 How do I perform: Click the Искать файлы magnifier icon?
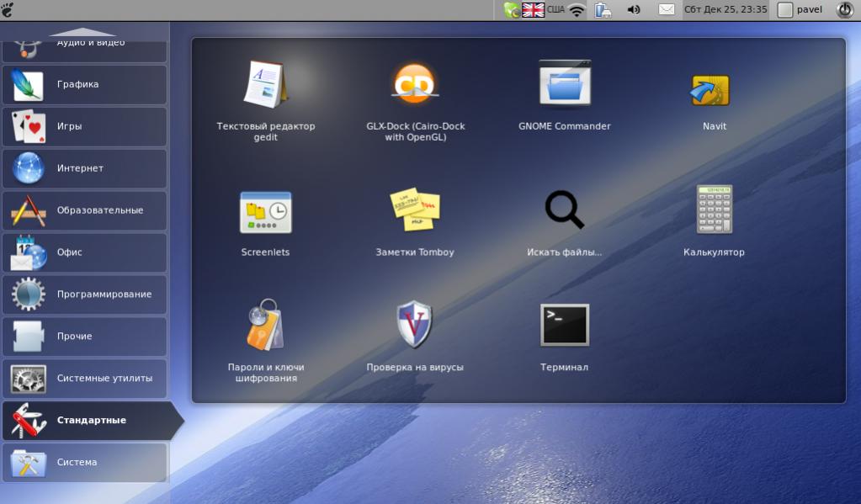(x=565, y=210)
